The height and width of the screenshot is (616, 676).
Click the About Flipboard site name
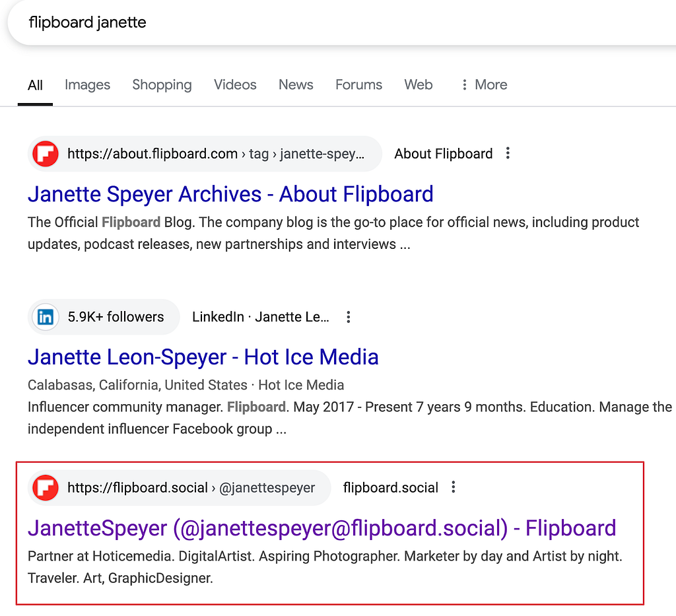[443, 154]
